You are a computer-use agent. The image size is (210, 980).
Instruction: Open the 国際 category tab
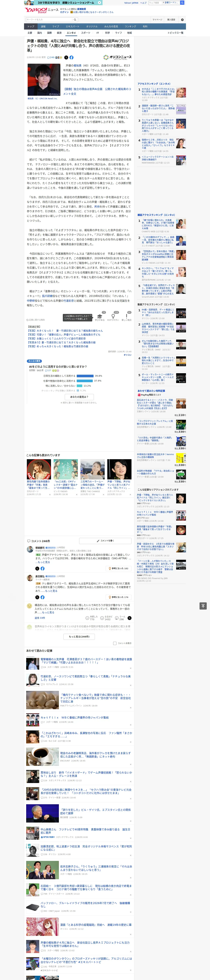(49, 33)
